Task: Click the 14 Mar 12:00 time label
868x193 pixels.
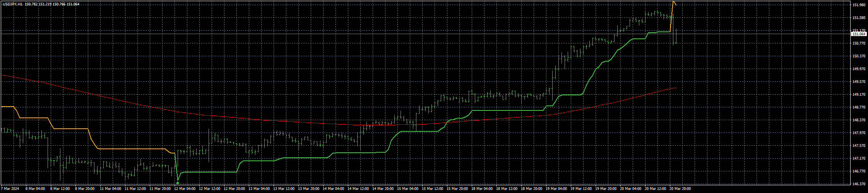Action: click(358, 189)
